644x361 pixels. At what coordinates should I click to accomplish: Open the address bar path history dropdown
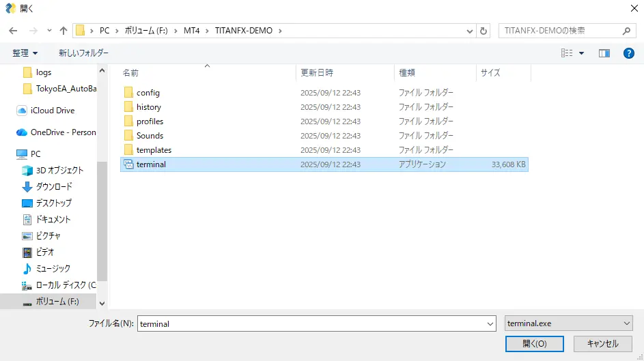pos(470,31)
